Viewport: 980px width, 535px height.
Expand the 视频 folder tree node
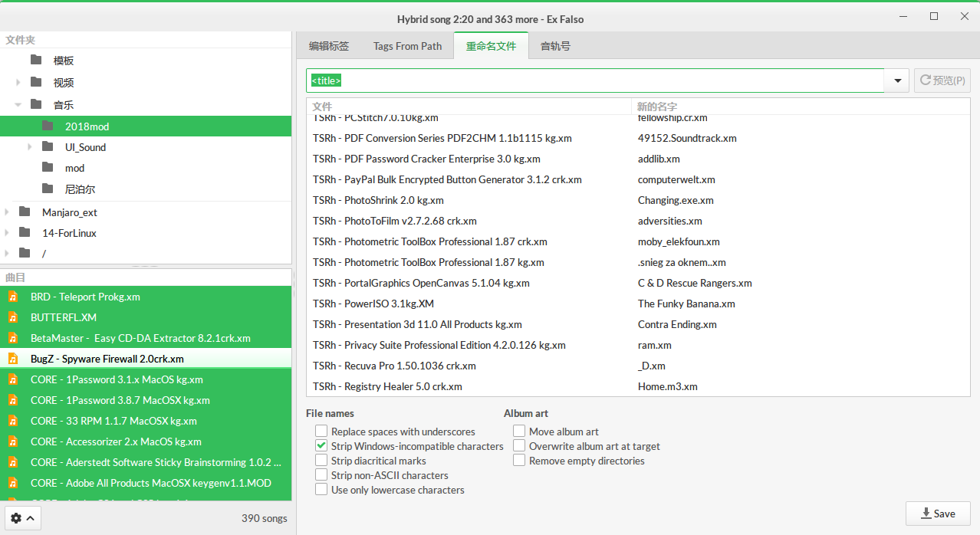tap(18, 82)
